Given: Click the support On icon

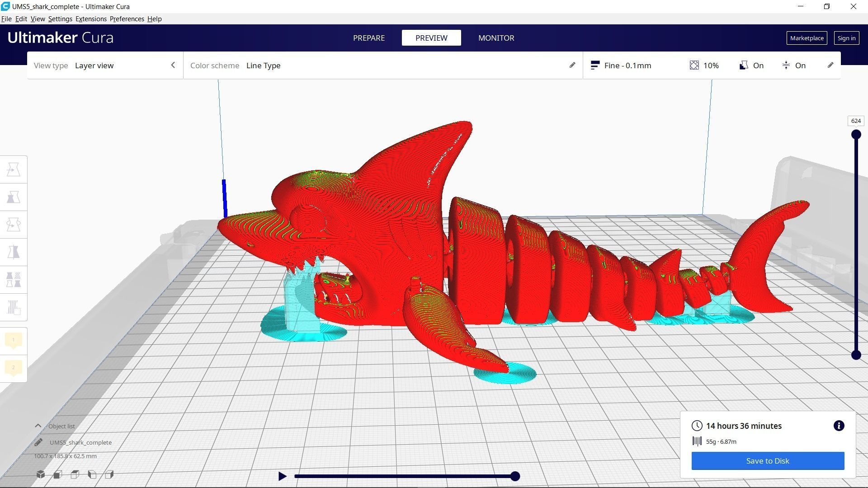Looking at the screenshot, I should (x=744, y=66).
